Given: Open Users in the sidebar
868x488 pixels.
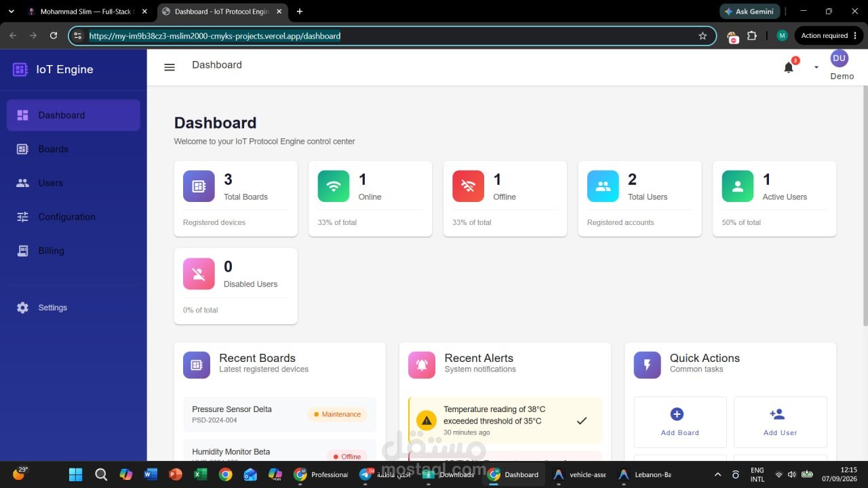Looking at the screenshot, I should coord(73,183).
